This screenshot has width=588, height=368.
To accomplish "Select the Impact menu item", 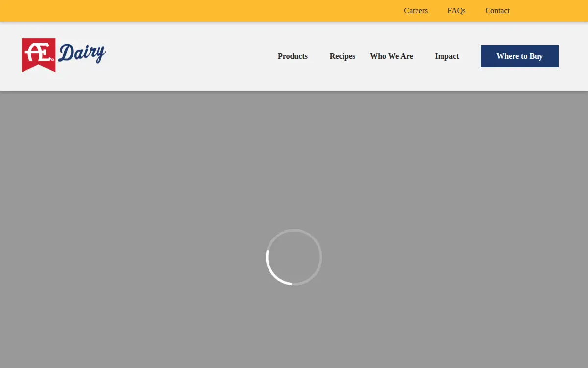I will tap(447, 56).
